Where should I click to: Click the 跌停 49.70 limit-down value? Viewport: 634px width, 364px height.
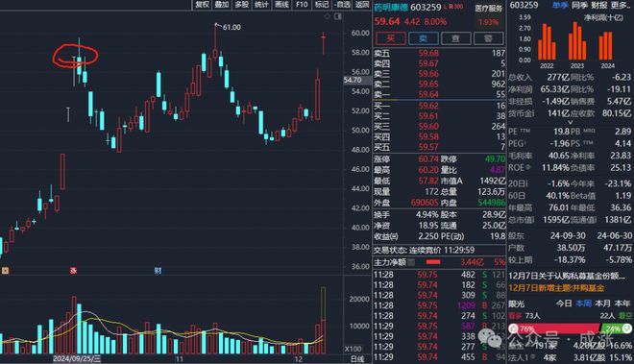496,158
